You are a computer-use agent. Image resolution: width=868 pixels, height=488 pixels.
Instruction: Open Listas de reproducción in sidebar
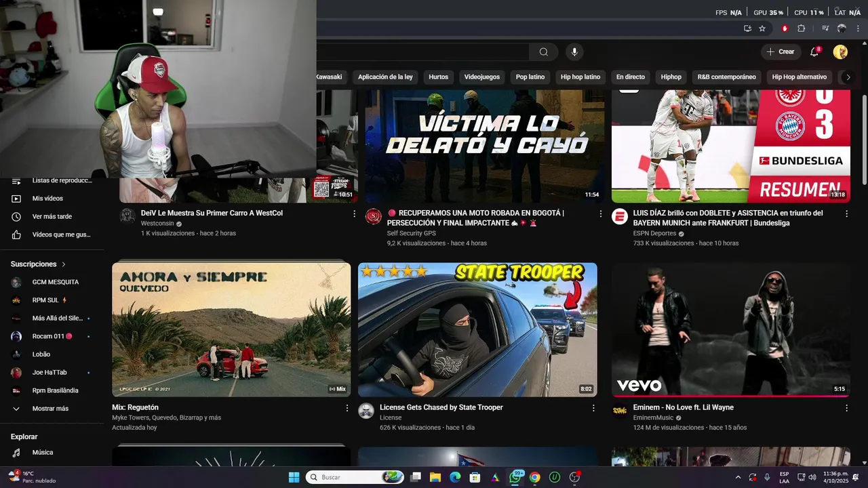(52, 181)
